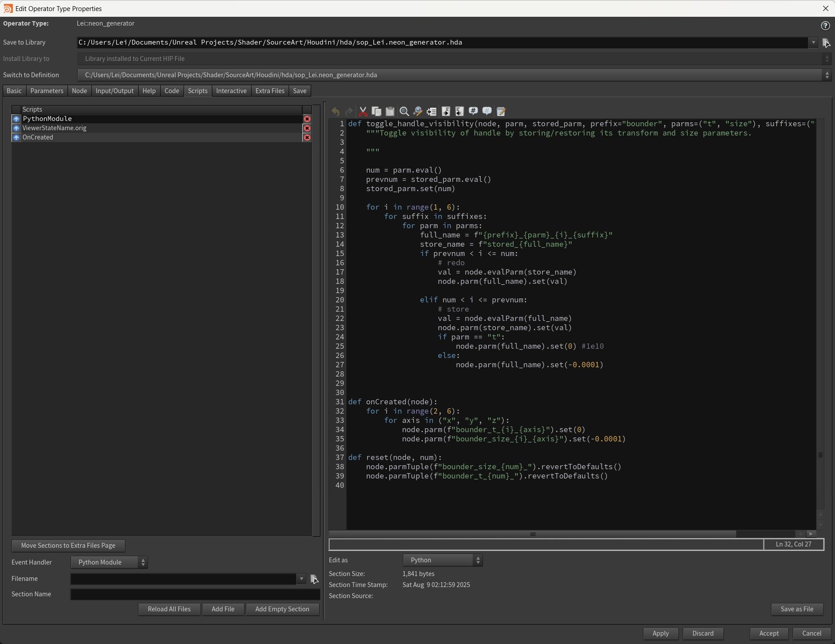The height and width of the screenshot is (644, 835).
Task: Open the Edit as Python language dropdown
Action: (443, 560)
